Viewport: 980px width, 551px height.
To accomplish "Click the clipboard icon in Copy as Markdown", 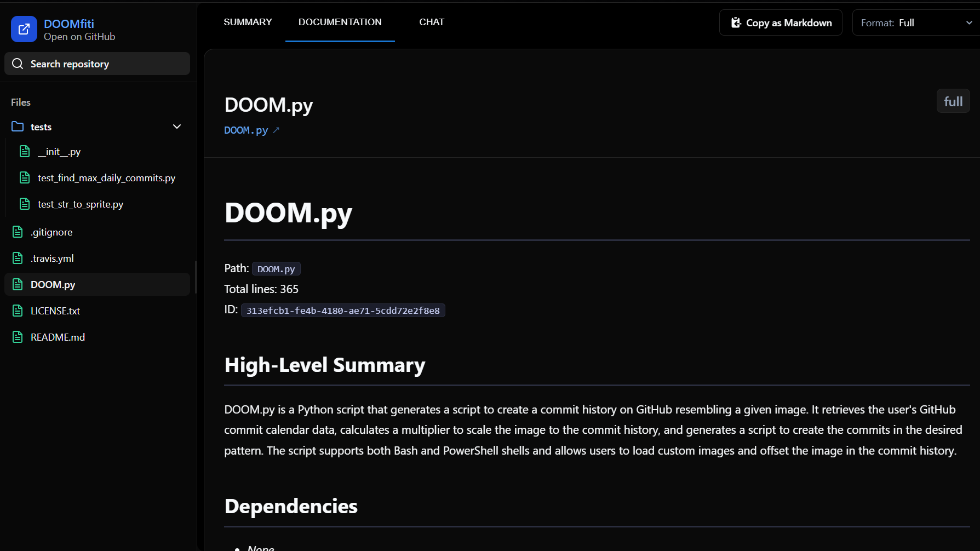I will click(x=736, y=22).
